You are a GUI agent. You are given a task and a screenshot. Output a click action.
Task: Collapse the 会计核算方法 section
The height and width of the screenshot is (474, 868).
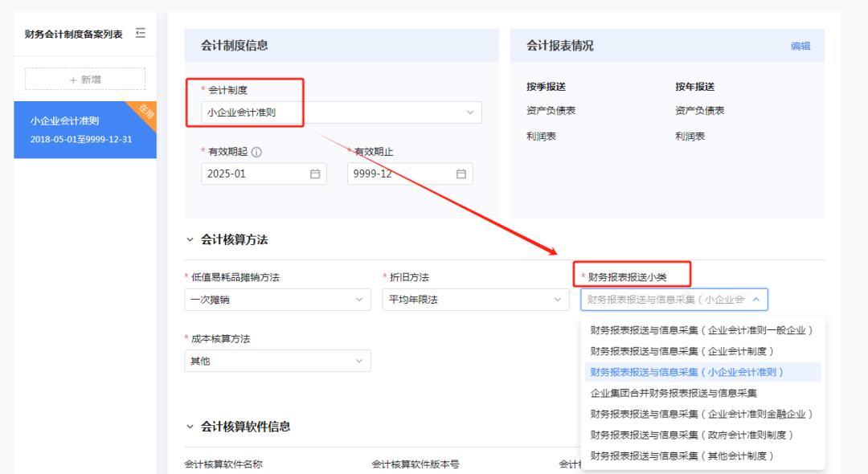click(189, 238)
